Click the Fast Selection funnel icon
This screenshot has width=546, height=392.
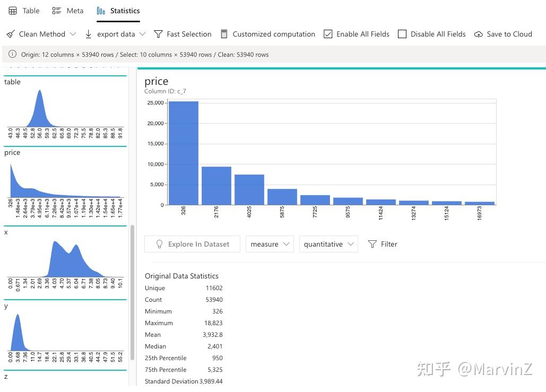click(158, 34)
